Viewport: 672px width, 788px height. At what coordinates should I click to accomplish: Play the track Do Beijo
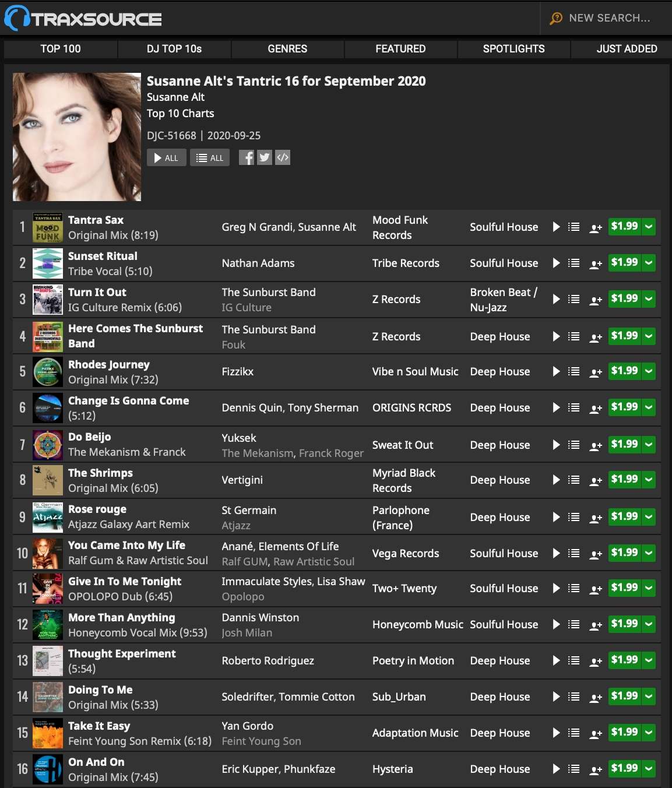click(556, 445)
